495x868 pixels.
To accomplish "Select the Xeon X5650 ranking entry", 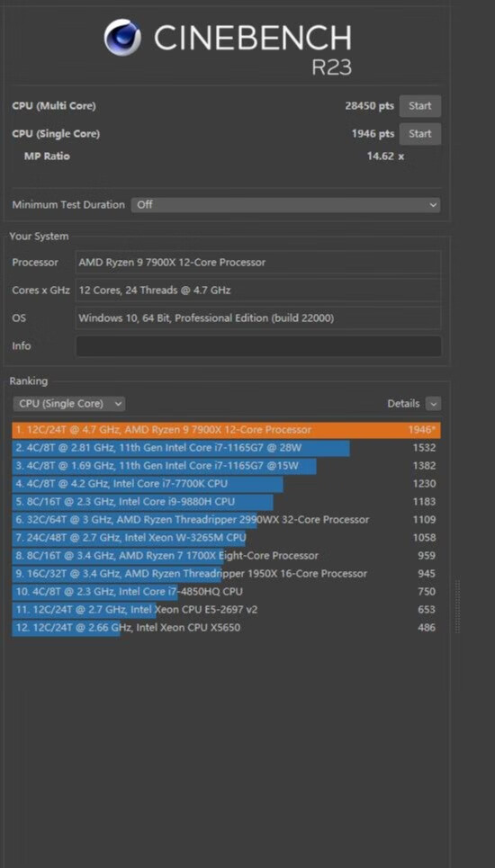I will pyautogui.click(x=227, y=628).
